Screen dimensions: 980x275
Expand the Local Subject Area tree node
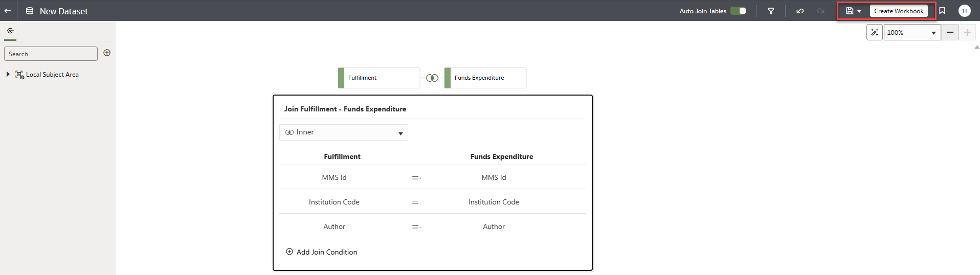[x=8, y=74]
